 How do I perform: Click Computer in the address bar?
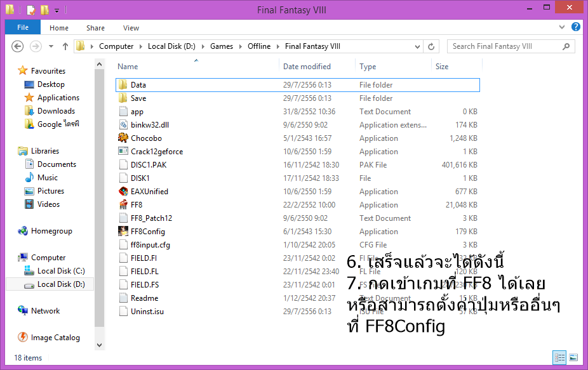[x=116, y=46]
